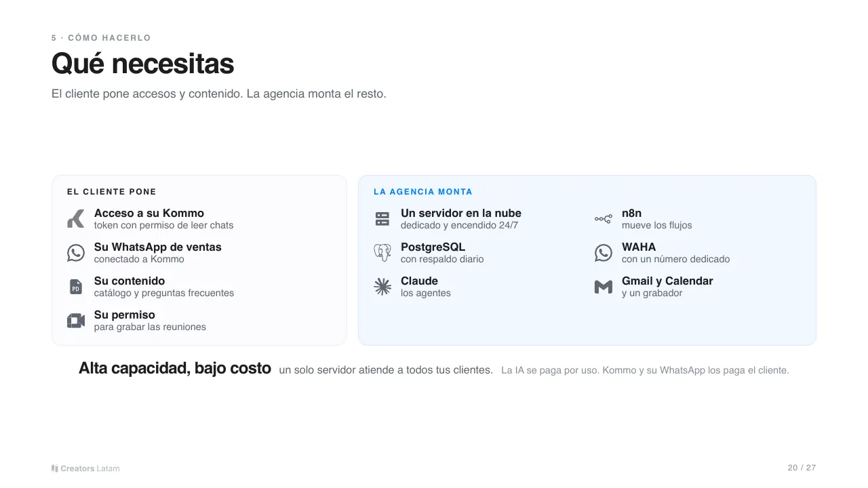Click the WhatsApp icon beside WAHA
Image resolution: width=868 pixels, height=488 pixels.
coord(604,253)
